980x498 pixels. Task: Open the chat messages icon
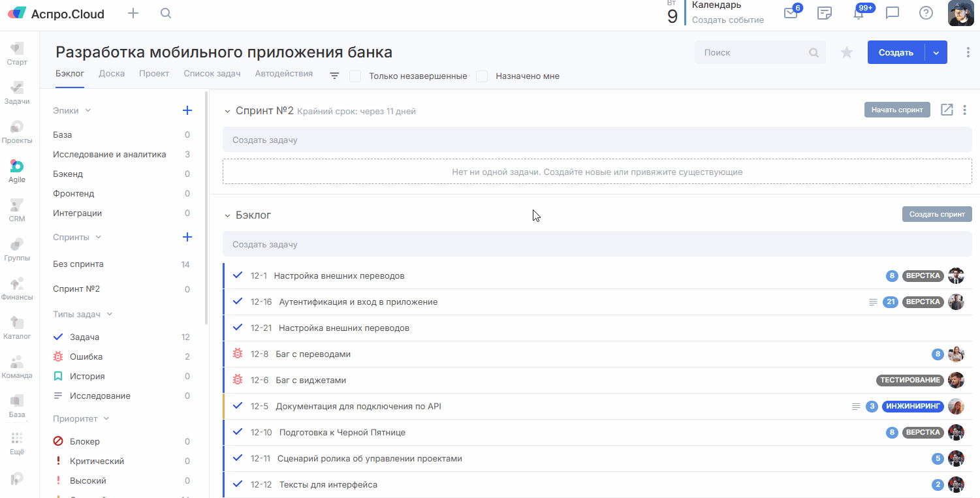[x=893, y=13]
